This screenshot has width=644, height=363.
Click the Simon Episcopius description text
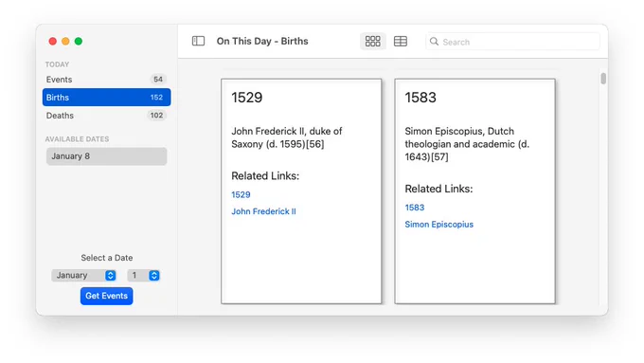(467, 144)
